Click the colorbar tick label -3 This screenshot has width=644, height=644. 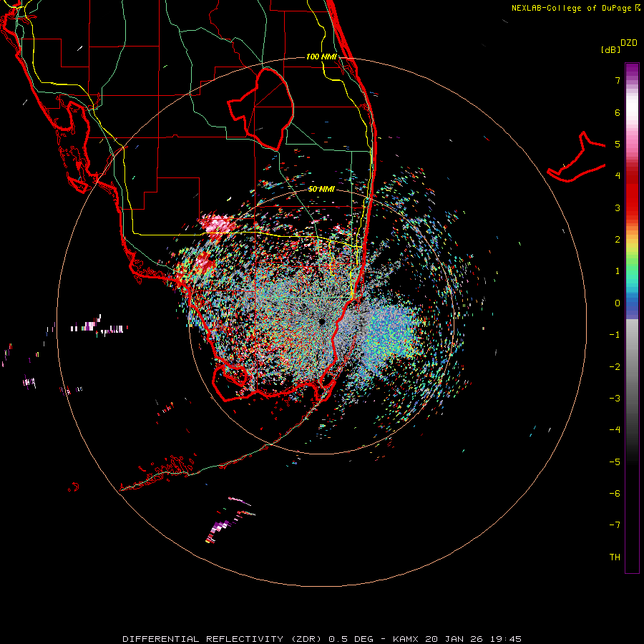(x=615, y=399)
